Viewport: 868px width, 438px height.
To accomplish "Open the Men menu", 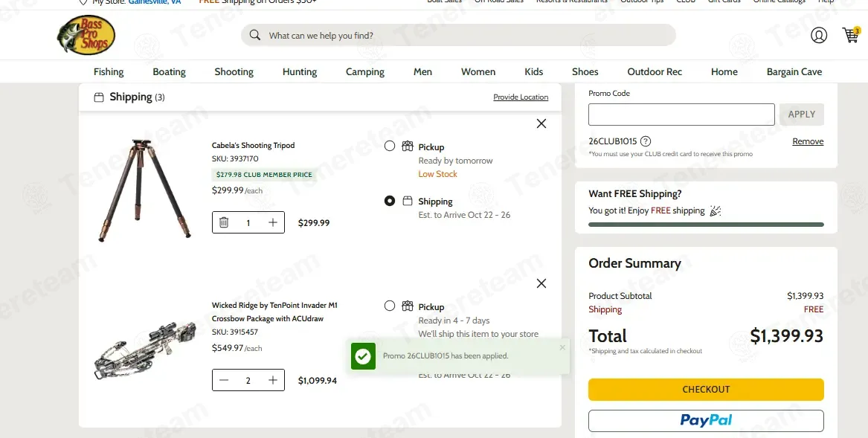I will point(423,72).
